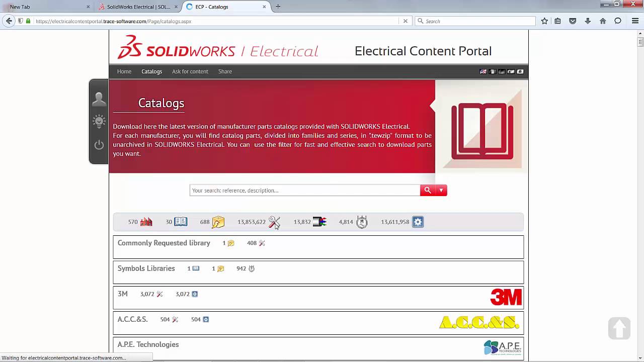Click the blue gear icon in the 3M row

point(195,294)
